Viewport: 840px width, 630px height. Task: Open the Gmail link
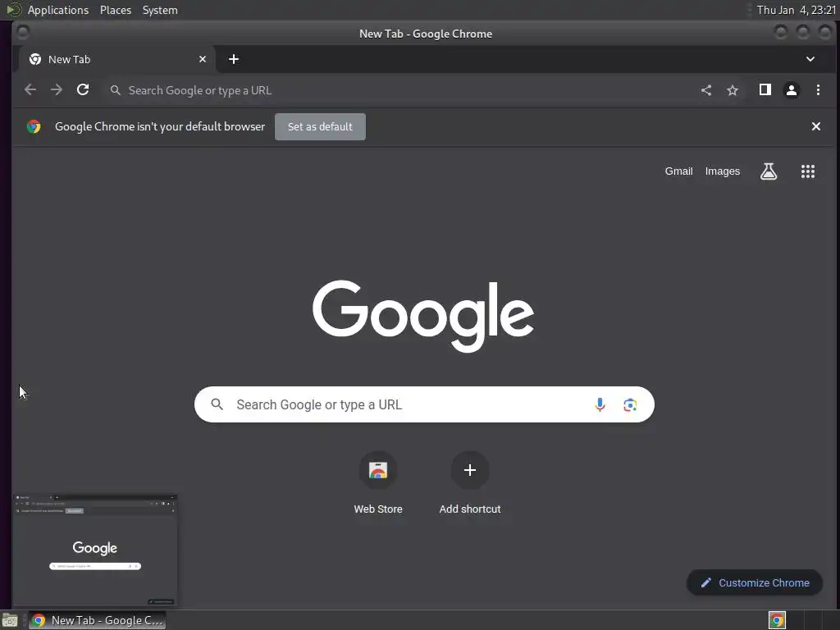click(678, 171)
